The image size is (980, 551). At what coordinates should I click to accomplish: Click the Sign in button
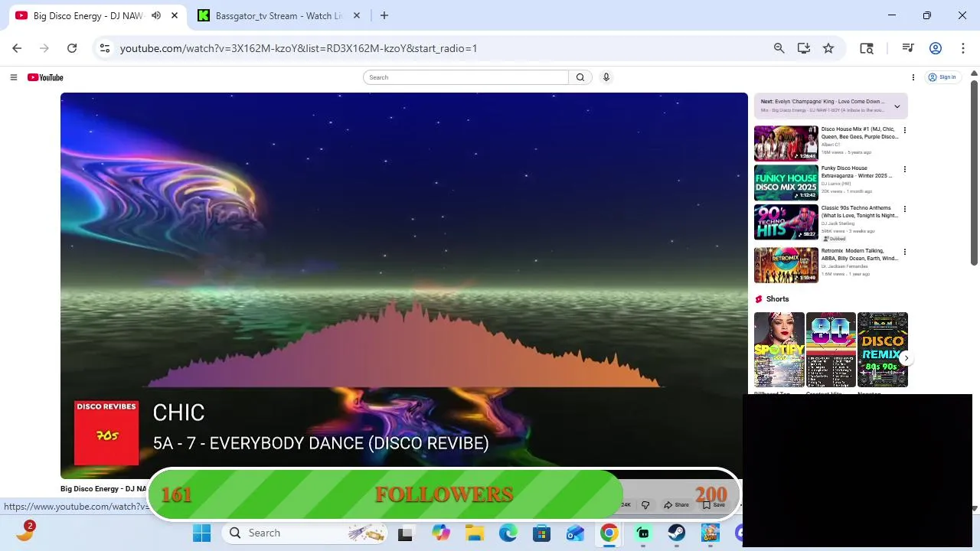tap(942, 77)
